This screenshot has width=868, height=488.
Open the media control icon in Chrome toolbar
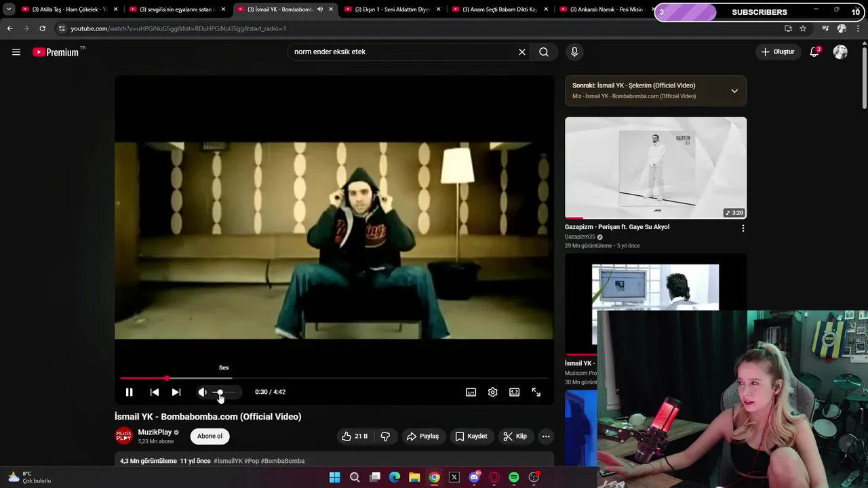tap(825, 28)
